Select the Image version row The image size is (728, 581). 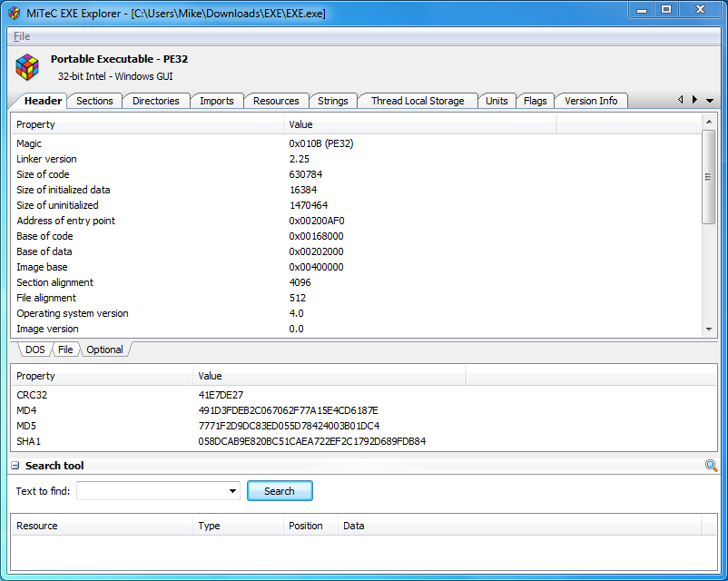point(356,329)
